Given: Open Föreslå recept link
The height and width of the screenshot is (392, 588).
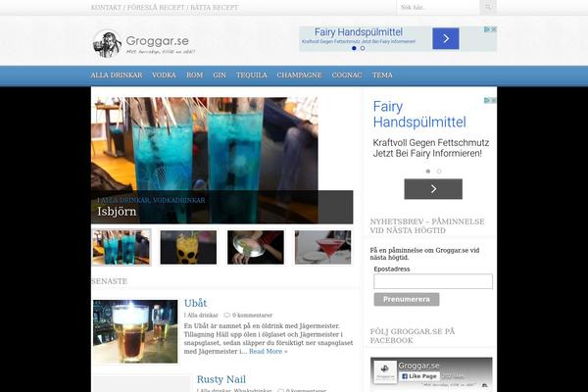Looking at the screenshot, I should (x=156, y=8).
